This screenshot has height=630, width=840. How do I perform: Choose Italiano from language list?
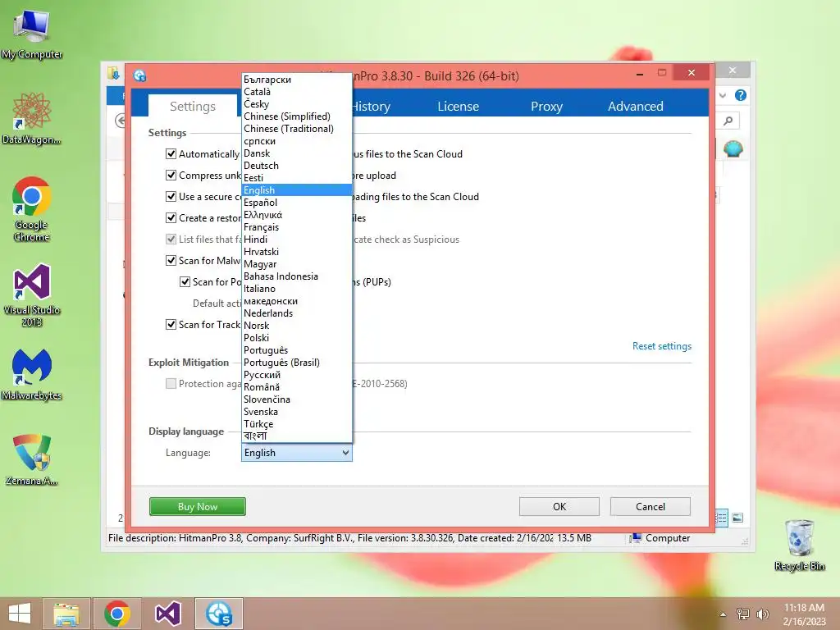point(297,289)
